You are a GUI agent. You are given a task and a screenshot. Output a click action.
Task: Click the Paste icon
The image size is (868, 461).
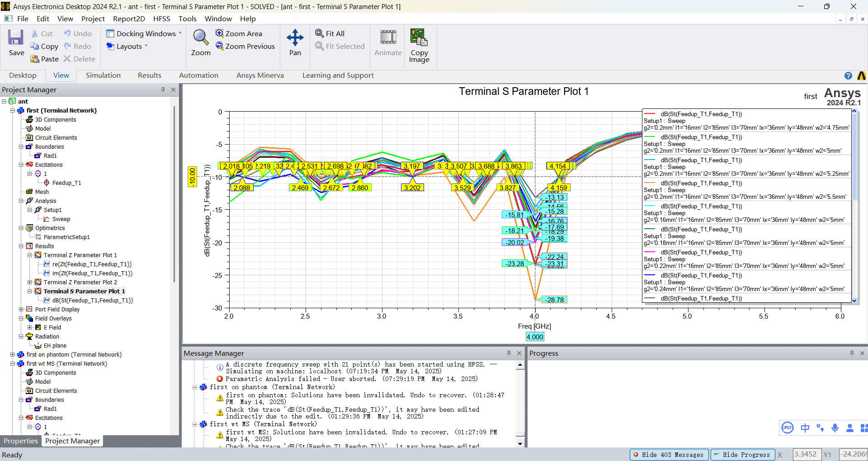(x=35, y=59)
